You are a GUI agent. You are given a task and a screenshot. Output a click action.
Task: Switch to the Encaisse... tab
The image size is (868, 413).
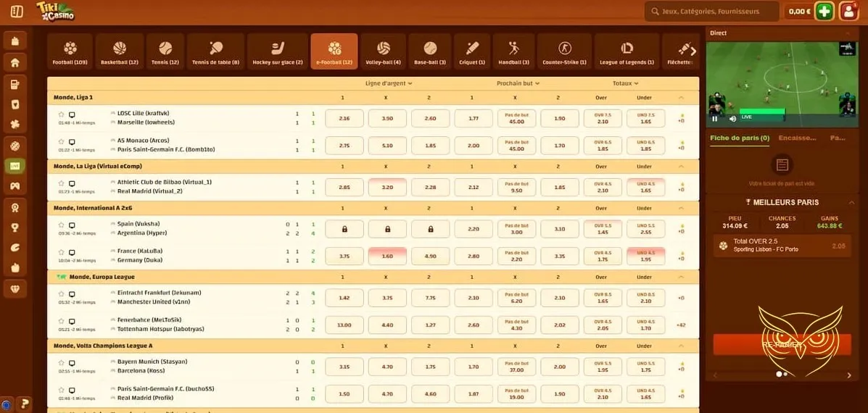click(797, 138)
